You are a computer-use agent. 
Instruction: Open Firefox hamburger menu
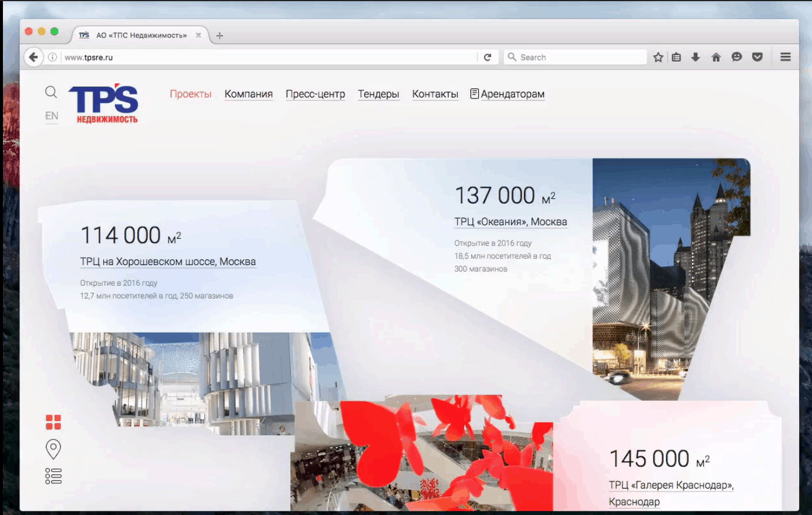[x=786, y=57]
